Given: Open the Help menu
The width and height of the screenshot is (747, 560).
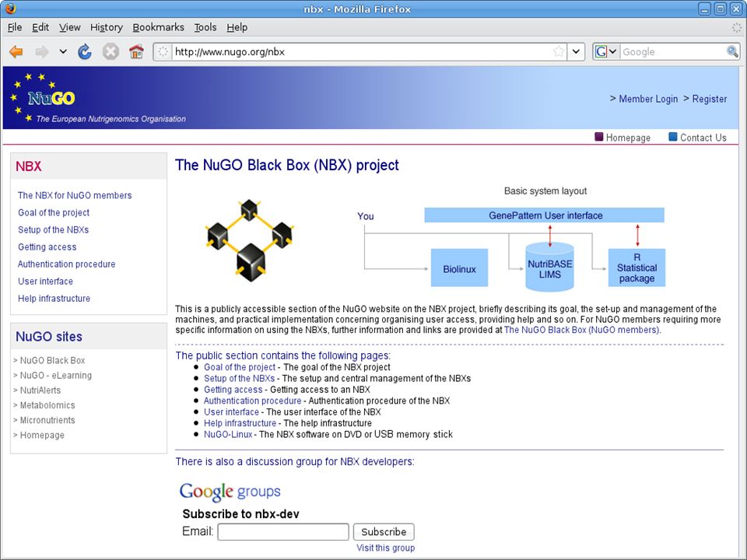Looking at the screenshot, I should click(x=237, y=27).
